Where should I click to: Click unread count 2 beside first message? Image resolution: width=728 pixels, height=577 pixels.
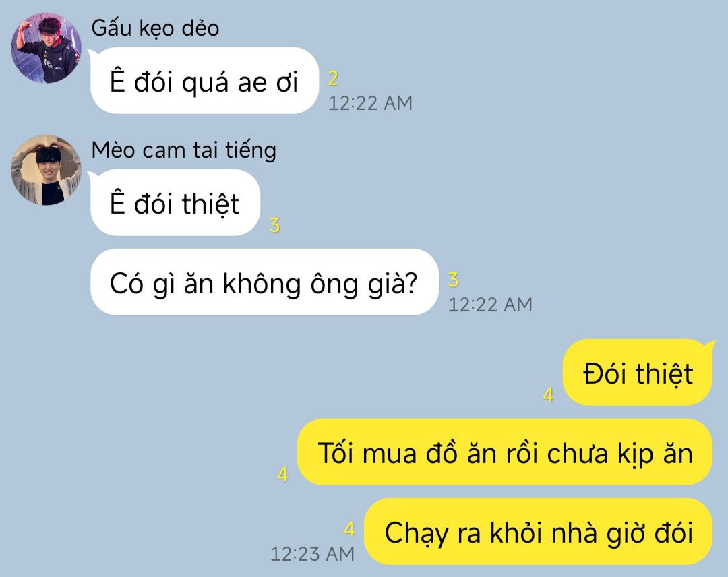pos(333,78)
